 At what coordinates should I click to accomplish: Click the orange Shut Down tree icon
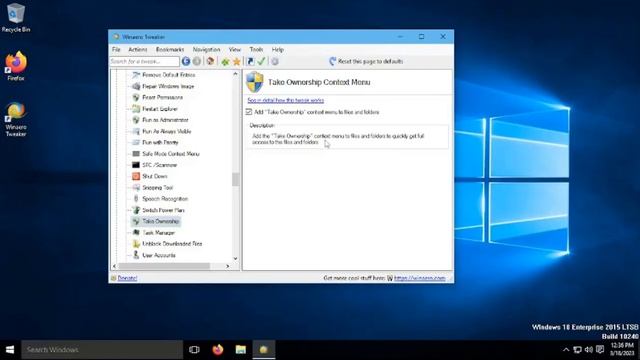(136, 176)
